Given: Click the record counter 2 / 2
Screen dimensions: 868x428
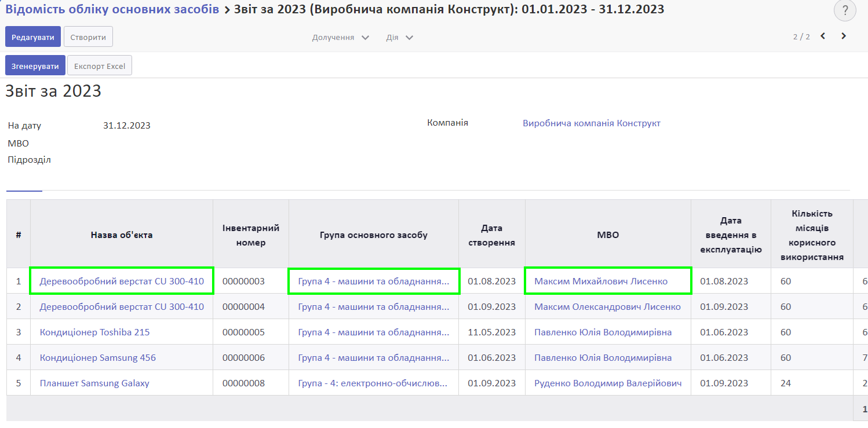Looking at the screenshot, I should pyautogui.click(x=801, y=36).
